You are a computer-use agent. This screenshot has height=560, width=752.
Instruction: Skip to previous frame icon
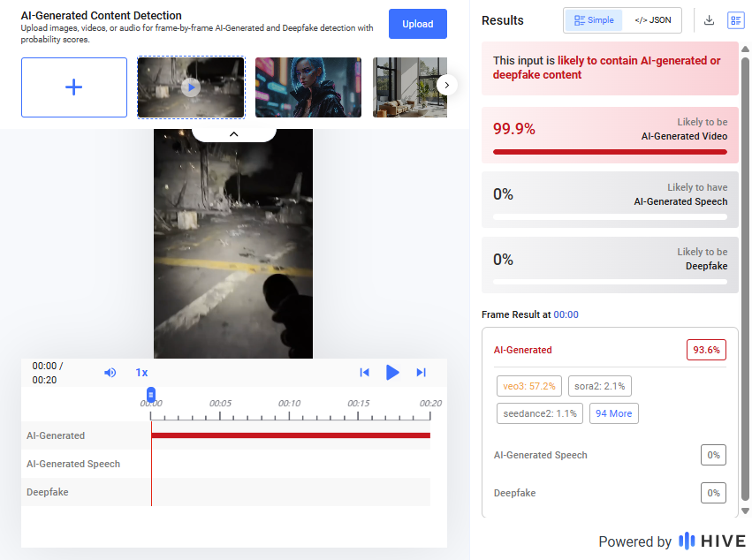[364, 373]
